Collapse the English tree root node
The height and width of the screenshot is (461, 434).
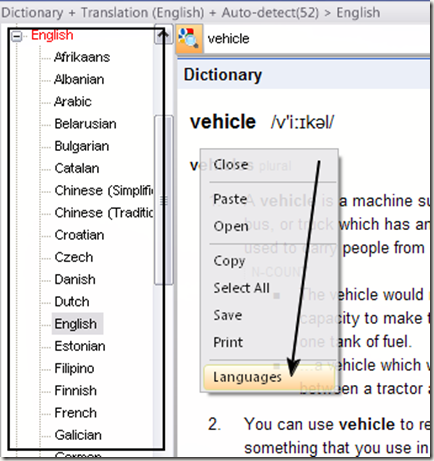point(16,36)
